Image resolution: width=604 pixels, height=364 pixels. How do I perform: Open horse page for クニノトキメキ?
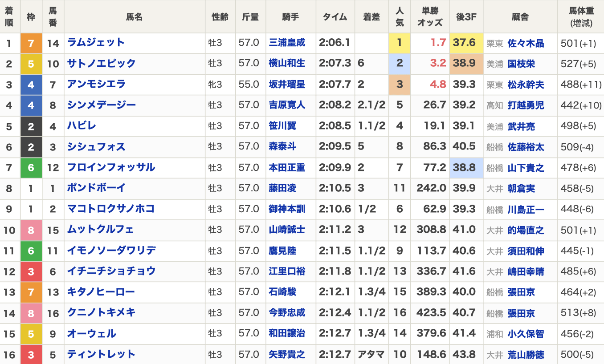click(x=101, y=313)
